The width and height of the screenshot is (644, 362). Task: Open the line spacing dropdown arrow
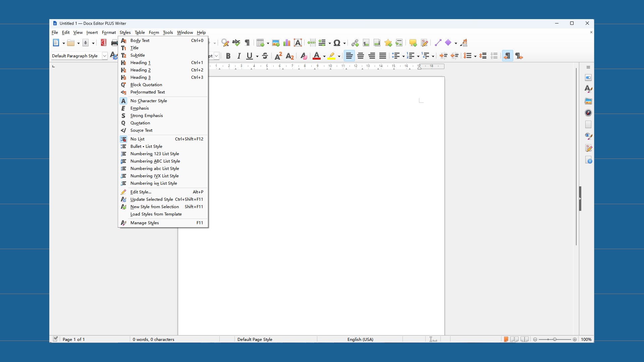pos(475,56)
